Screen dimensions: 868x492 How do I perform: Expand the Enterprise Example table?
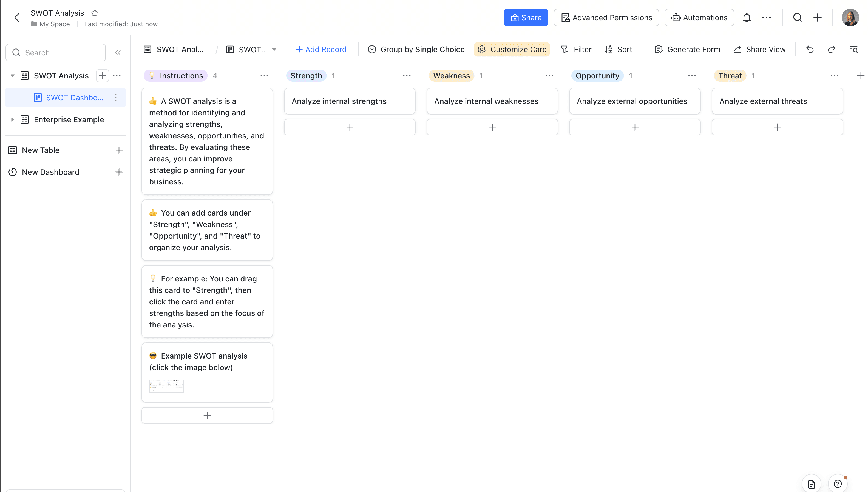(13, 119)
